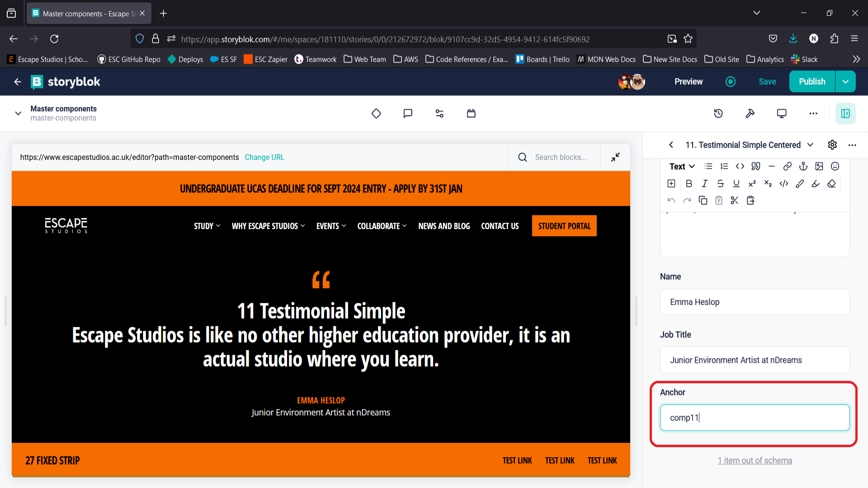Expand the STUDY menu in preview

207,226
